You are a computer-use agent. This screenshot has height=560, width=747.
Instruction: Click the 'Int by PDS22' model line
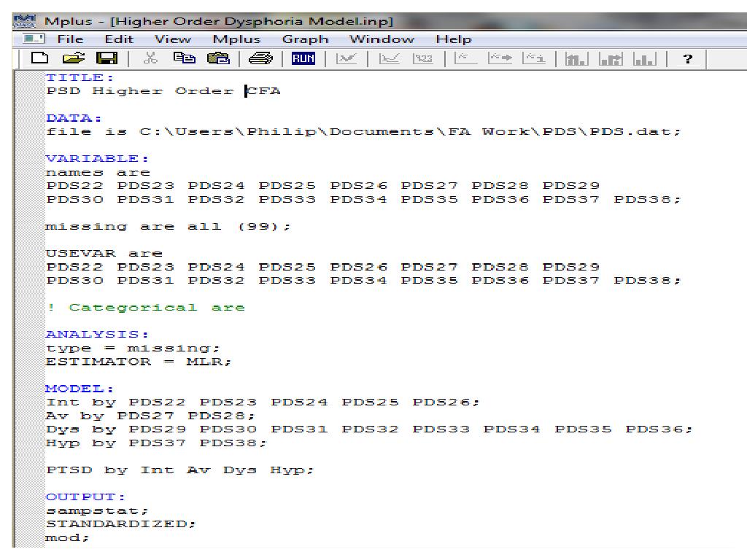pos(263,402)
